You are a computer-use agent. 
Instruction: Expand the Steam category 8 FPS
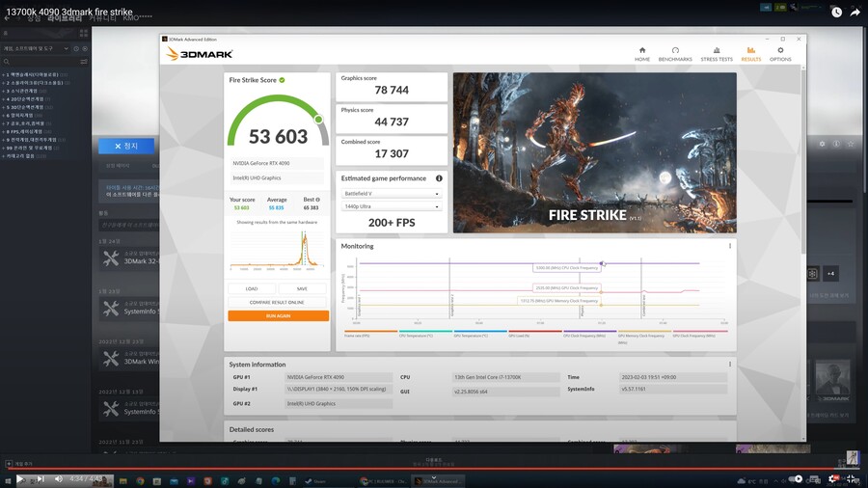[x=3, y=132]
